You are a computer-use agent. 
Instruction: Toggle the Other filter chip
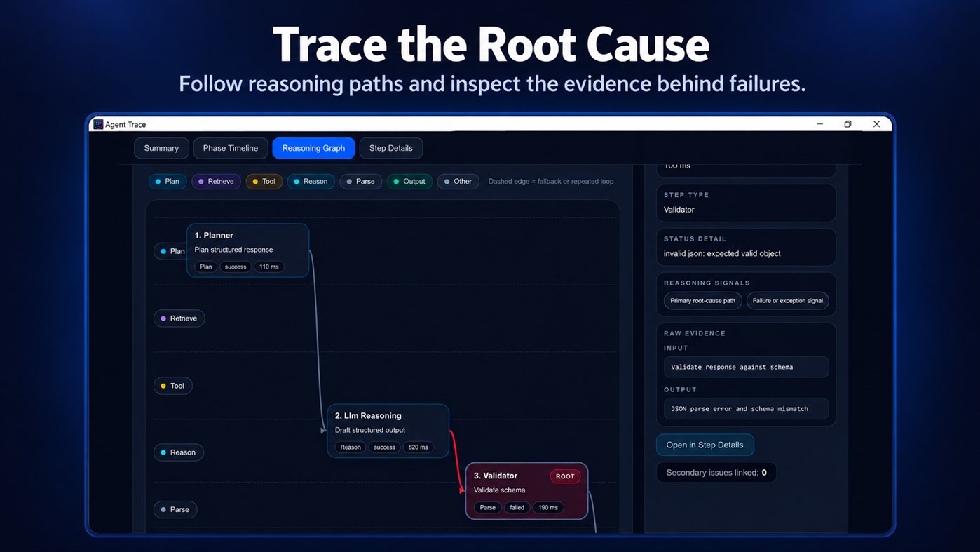458,181
